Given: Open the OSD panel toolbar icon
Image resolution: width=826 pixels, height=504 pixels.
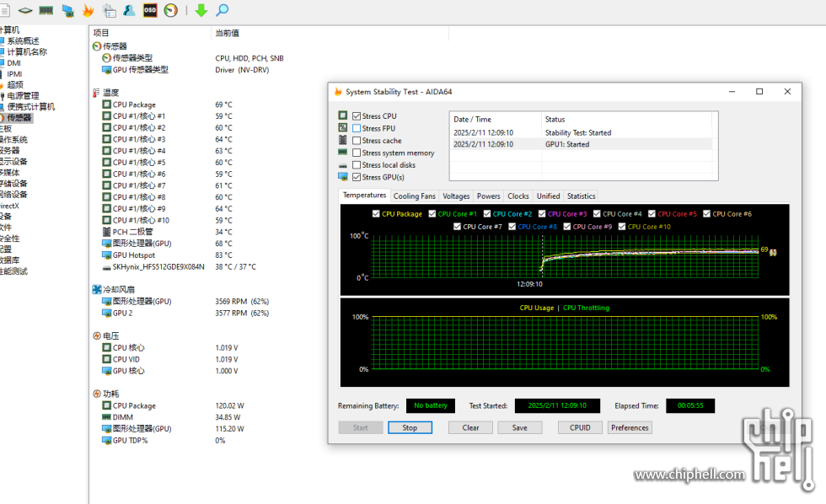Looking at the screenshot, I should [x=150, y=10].
